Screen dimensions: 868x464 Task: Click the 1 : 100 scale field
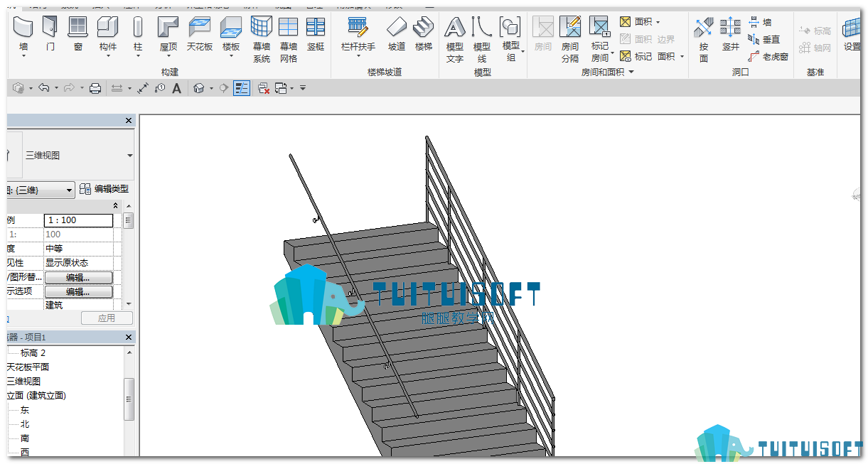point(78,220)
